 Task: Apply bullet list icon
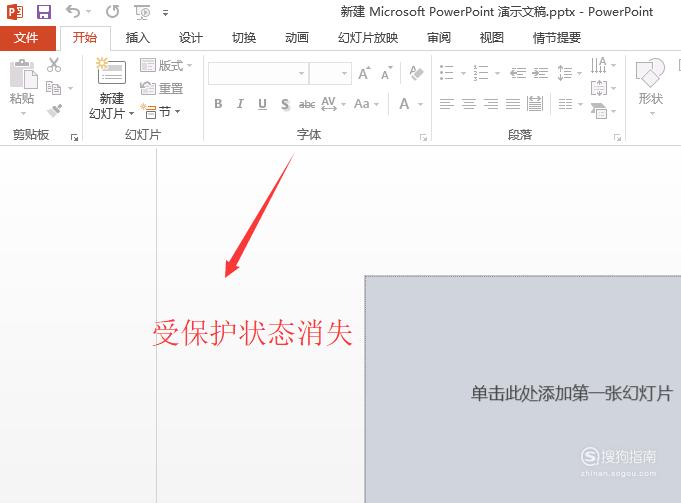(446, 73)
